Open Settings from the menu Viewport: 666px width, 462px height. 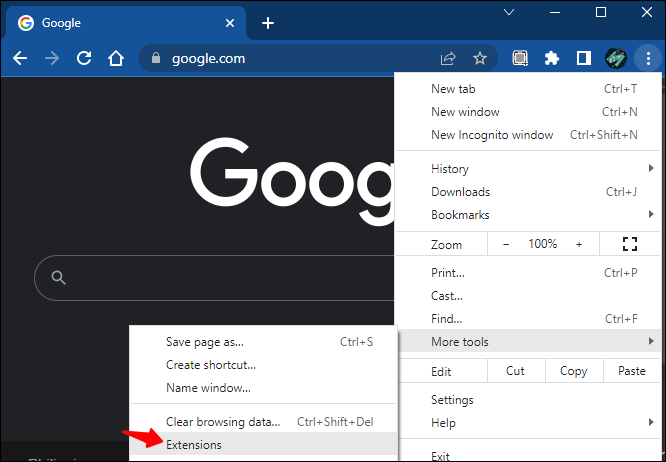tap(528, 400)
